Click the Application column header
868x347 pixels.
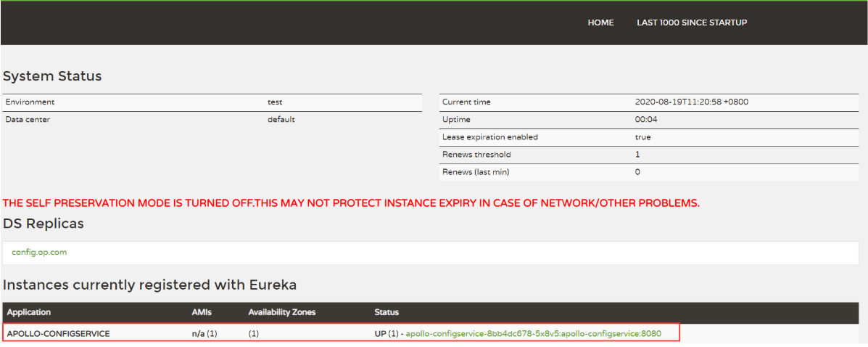[x=29, y=313]
